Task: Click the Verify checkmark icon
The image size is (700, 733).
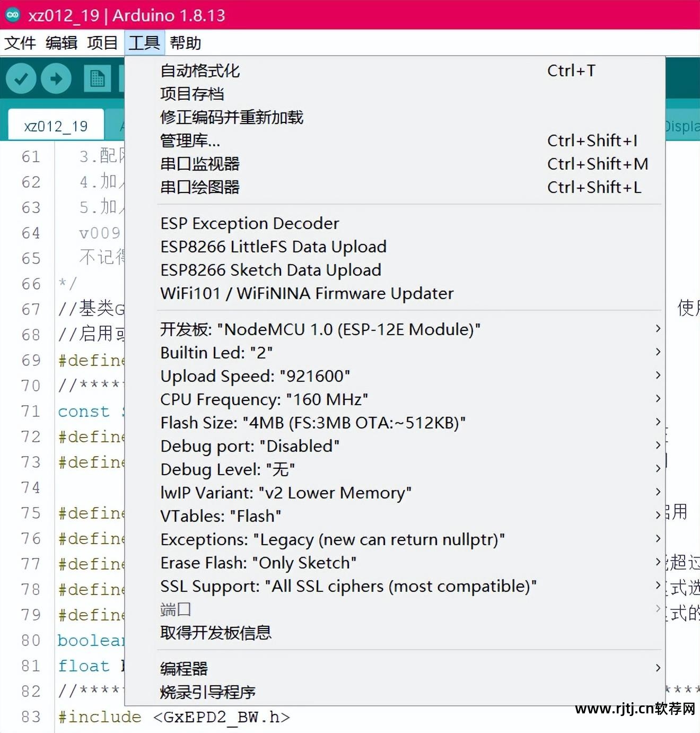Action: (21, 78)
